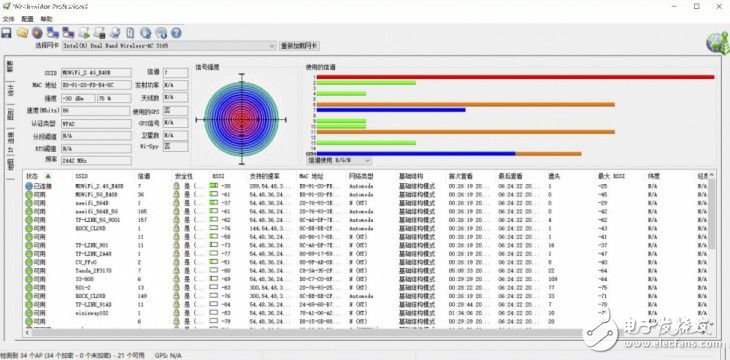Click the blue networked computers toolbar icon
Image resolution: width=730 pixels, height=360 pixels.
[x=53, y=33]
